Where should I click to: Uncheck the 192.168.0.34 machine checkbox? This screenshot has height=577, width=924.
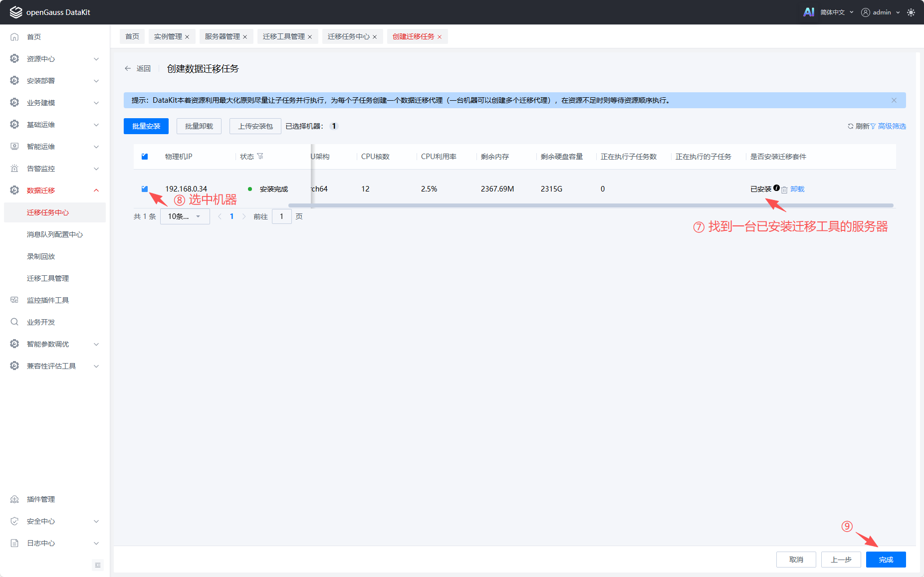pyautogui.click(x=145, y=189)
